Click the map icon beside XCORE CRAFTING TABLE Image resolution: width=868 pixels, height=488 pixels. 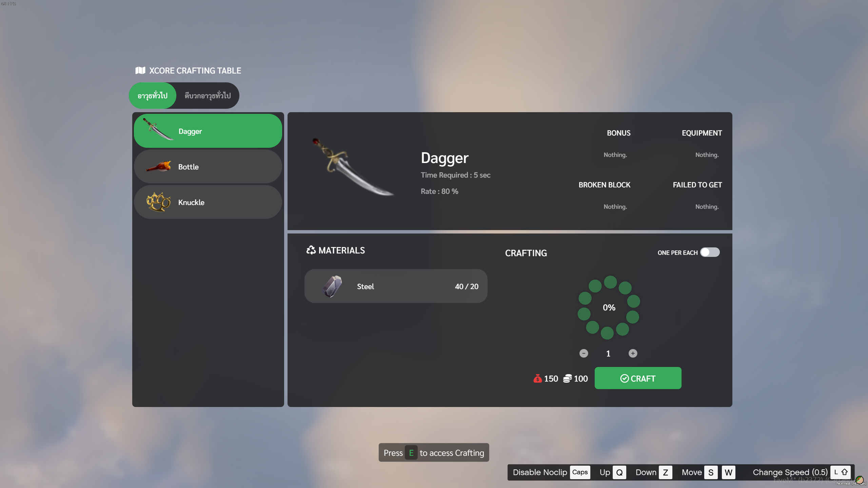[x=139, y=70]
